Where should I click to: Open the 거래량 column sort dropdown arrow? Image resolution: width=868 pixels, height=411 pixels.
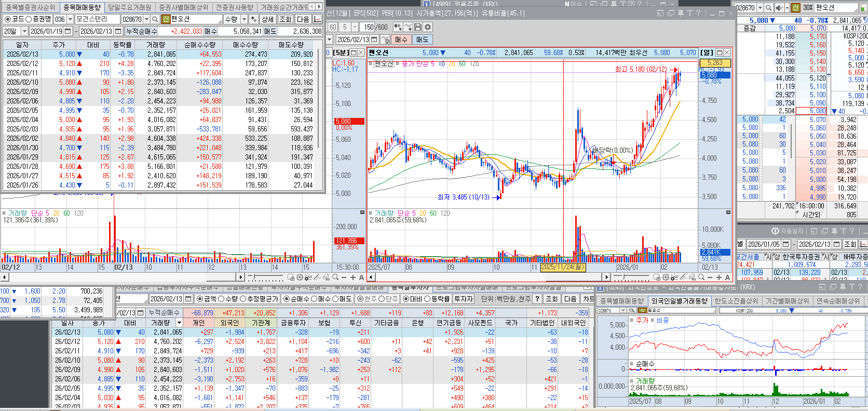(179, 323)
